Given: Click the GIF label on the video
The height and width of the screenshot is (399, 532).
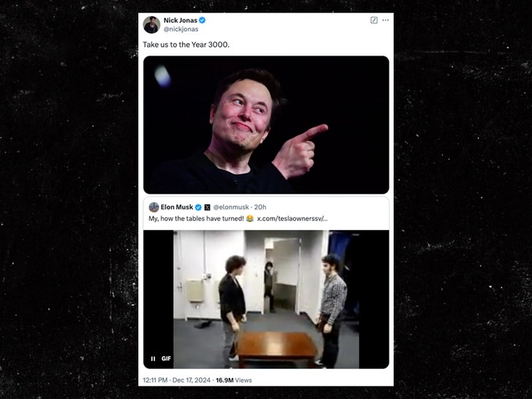Looking at the screenshot, I should (166, 359).
